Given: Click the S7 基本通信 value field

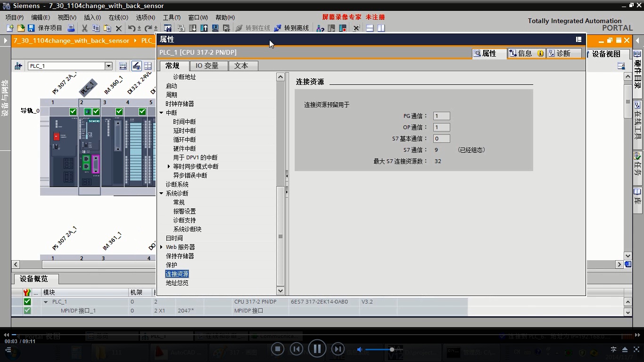Looking at the screenshot, I should [x=442, y=139].
